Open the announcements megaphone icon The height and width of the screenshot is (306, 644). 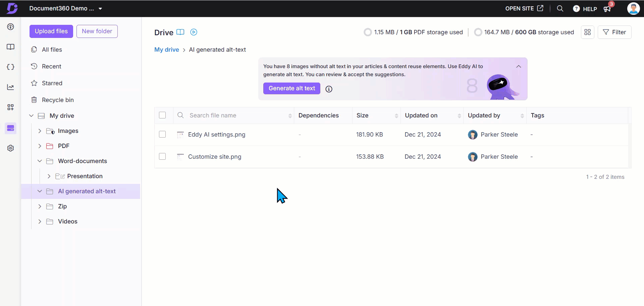(x=607, y=9)
